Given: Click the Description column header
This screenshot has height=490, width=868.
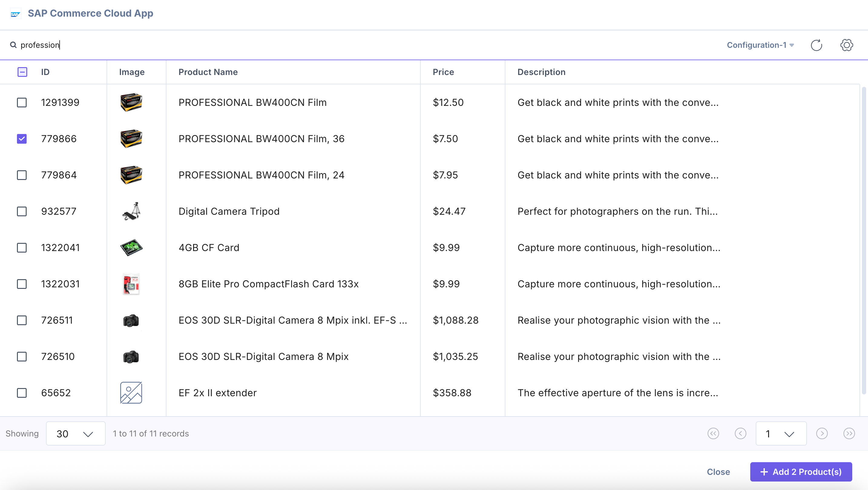Looking at the screenshot, I should (541, 72).
